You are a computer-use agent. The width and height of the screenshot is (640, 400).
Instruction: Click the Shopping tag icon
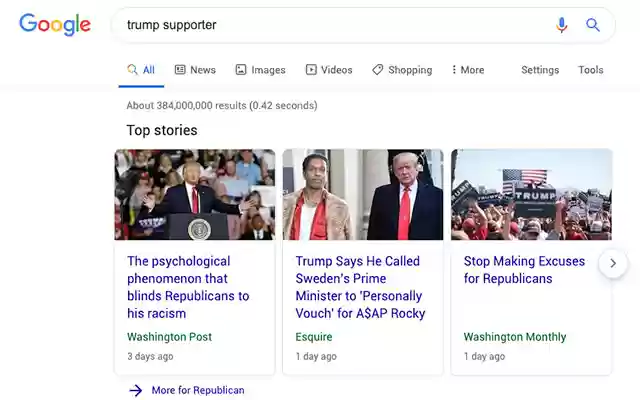coord(378,70)
